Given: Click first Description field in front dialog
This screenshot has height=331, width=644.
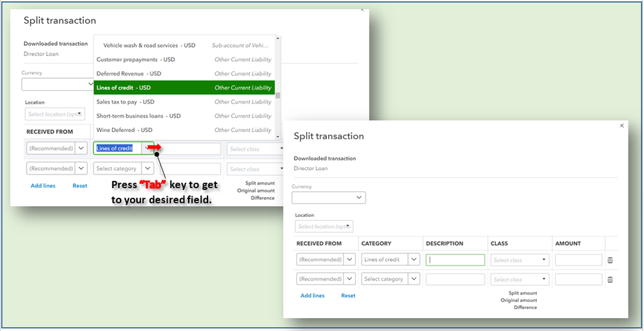Looking at the screenshot, I should (x=455, y=260).
